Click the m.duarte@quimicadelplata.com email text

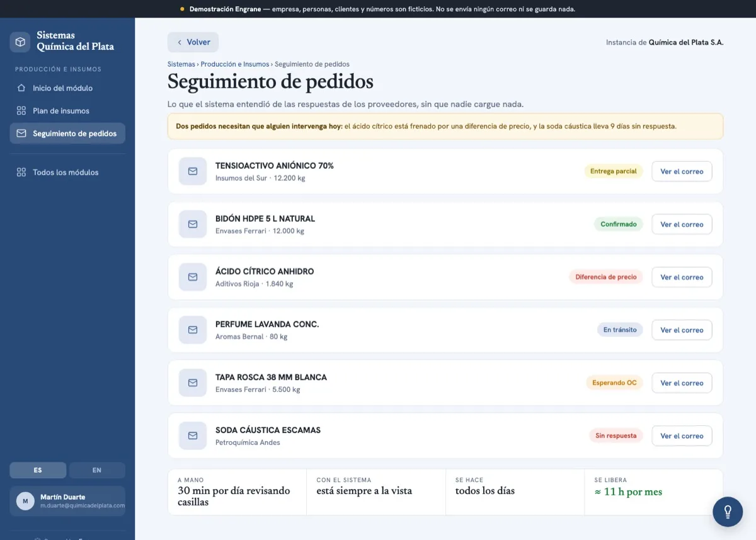83,505
